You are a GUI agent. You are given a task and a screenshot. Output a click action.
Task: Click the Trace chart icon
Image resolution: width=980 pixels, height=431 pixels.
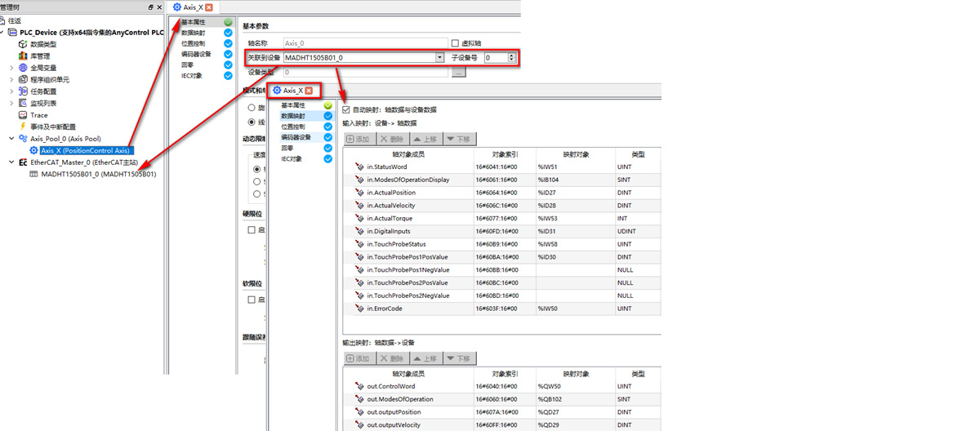coord(23,115)
